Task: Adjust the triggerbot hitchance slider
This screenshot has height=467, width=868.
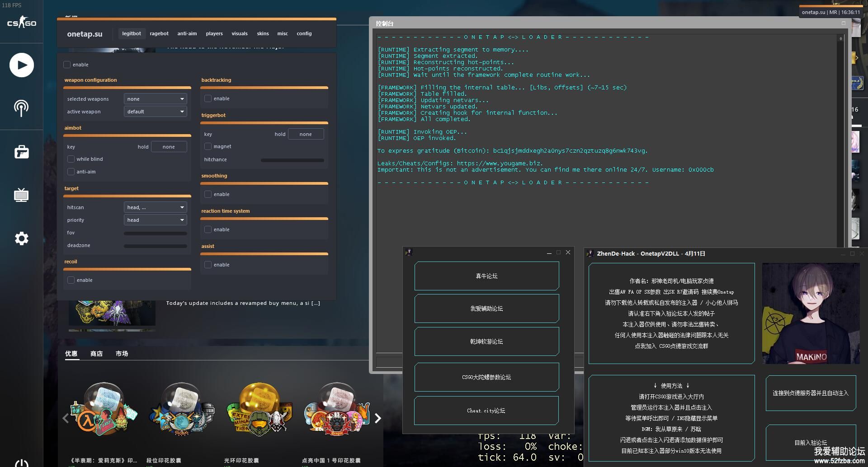Action: pyautogui.click(x=292, y=160)
